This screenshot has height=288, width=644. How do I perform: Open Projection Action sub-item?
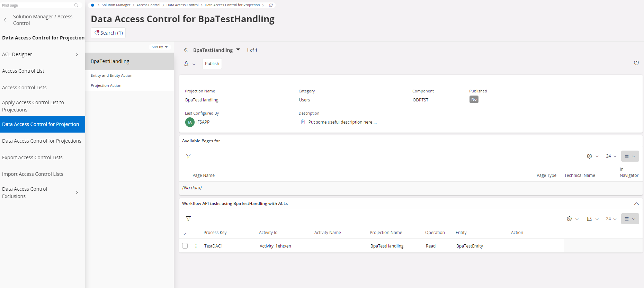tap(106, 85)
